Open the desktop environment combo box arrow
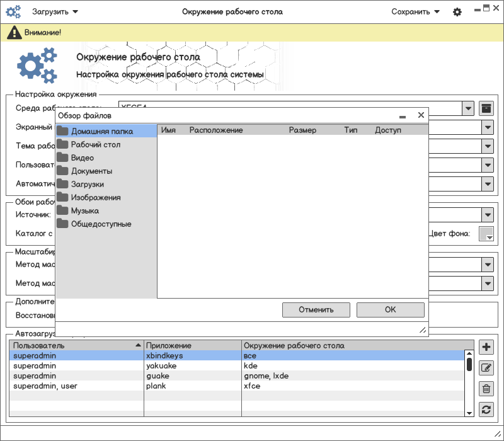The width and height of the screenshot is (504, 441). 467,108
